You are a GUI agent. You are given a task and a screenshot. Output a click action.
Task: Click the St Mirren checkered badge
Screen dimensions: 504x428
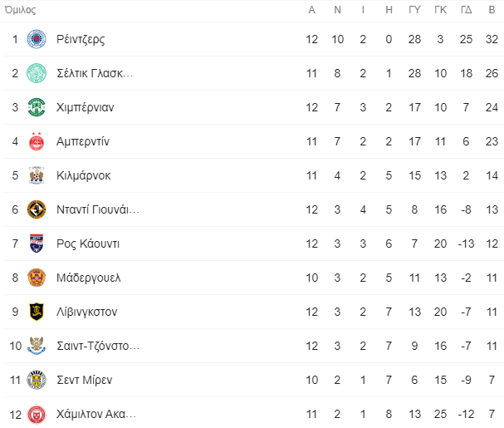tap(37, 380)
